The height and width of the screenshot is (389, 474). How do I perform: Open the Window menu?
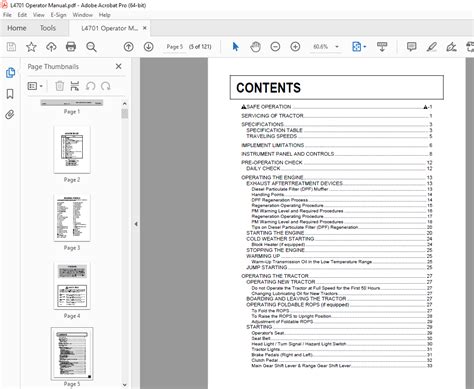[x=82, y=15]
